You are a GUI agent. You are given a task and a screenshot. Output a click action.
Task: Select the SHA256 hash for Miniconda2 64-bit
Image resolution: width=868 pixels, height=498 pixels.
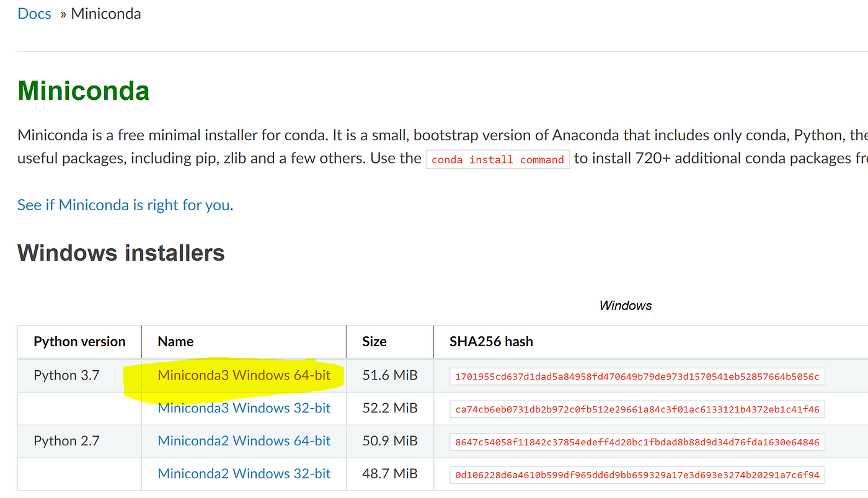pyautogui.click(x=637, y=442)
